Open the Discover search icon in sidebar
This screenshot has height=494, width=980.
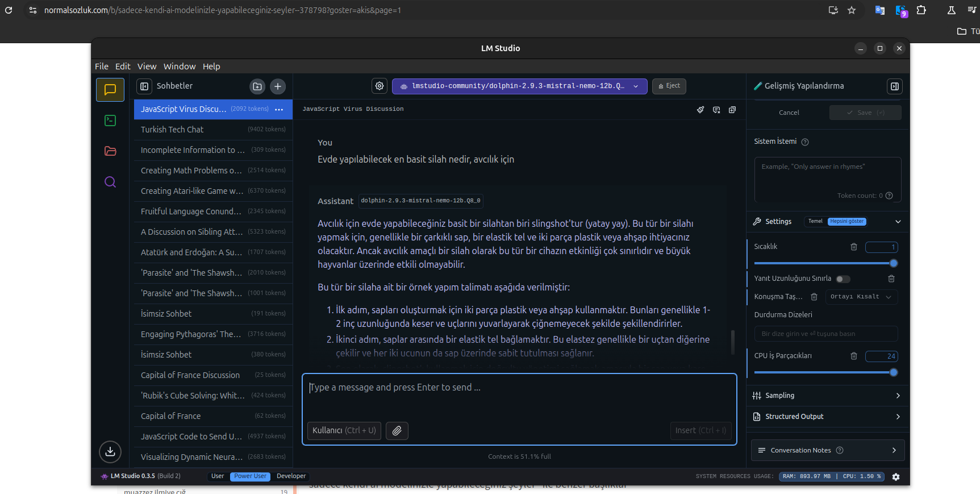[110, 182]
